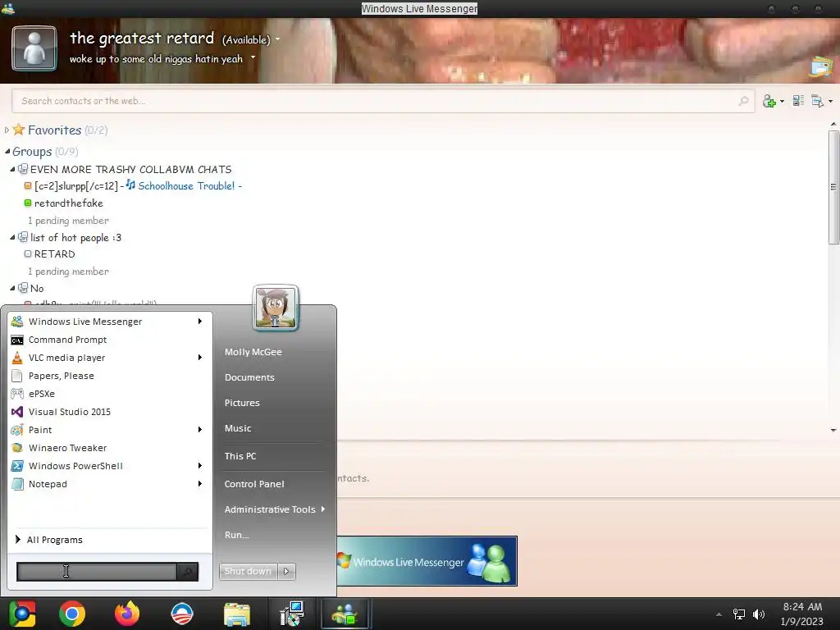Click the contact list scrollbar up arrow
Viewport: 840px width, 630px height.
(x=833, y=125)
